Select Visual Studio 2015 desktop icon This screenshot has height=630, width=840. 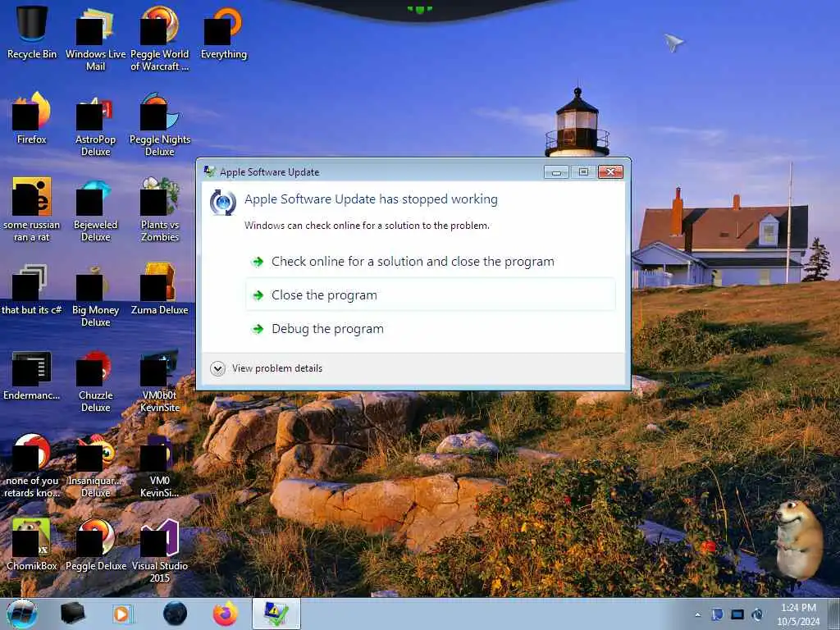point(160,550)
